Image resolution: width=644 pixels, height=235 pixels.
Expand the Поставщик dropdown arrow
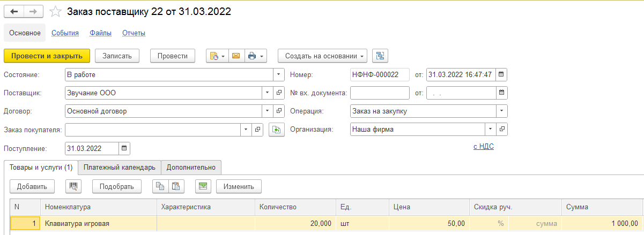(x=268, y=93)
